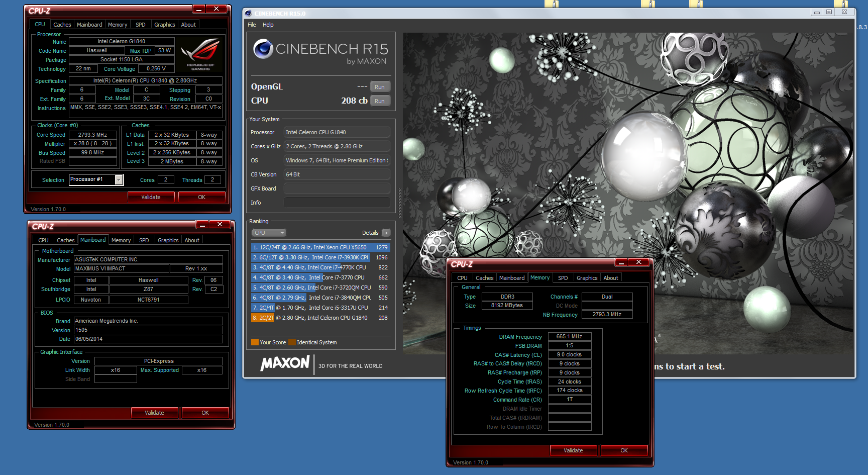Image resolution: width=868 pixels, height=475 pixels.
Task: Select SPD tab in Mainboard CPU-Z window
Action: click(144, 240)
